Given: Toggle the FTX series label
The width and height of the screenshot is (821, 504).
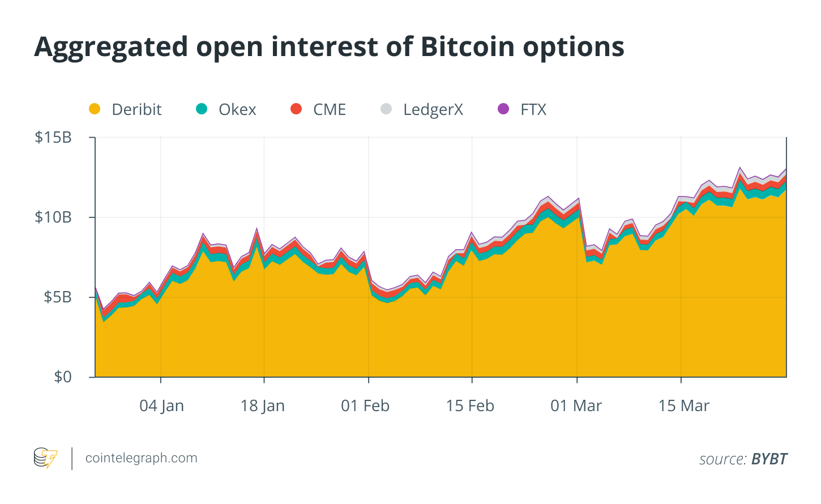Looking at the screenshot, I should point(533,109).
